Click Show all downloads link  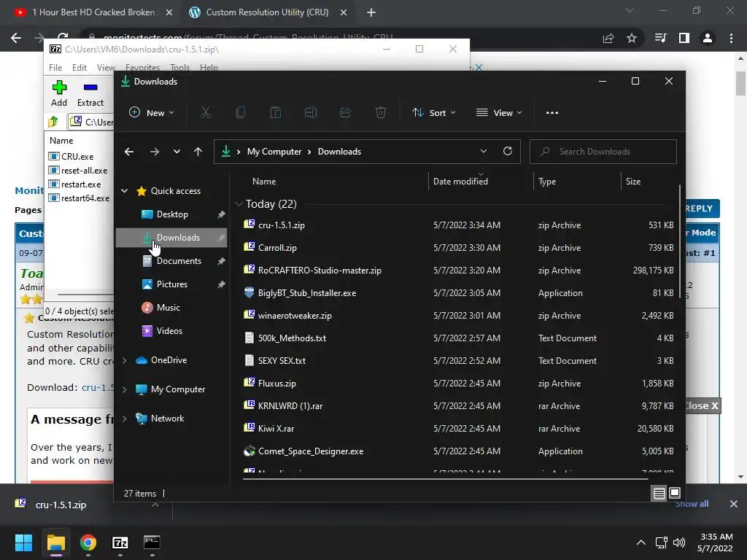pos(692,504)
